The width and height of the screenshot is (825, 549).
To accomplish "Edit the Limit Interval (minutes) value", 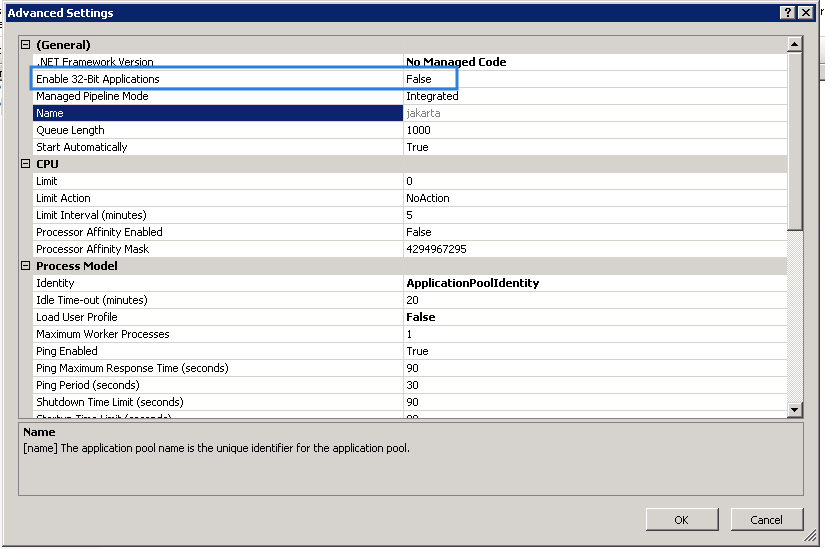I will pos(410,215).
